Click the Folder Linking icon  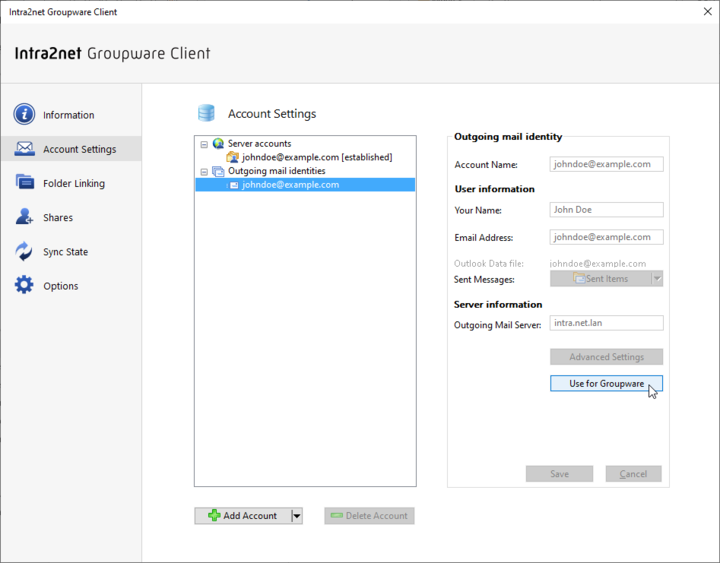point(24,182)
